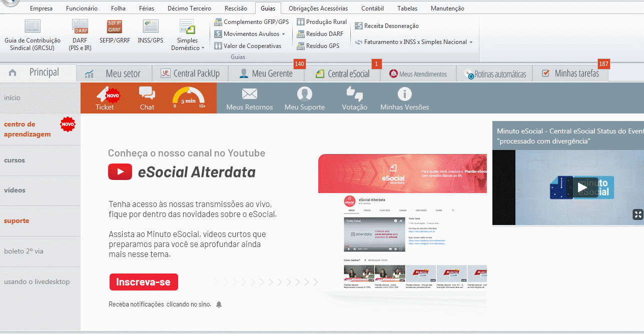Open the Folha ribbon tab

[118, 8]
